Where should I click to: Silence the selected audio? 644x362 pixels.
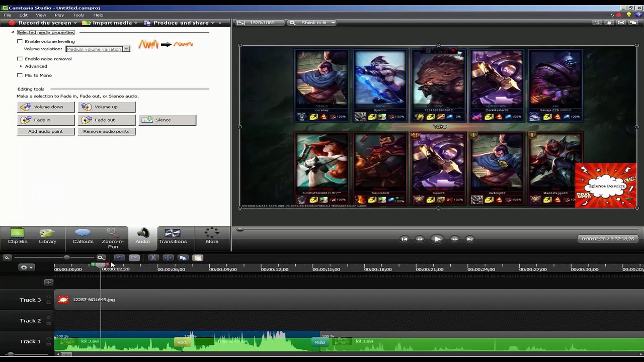click(x=167, y=120)
